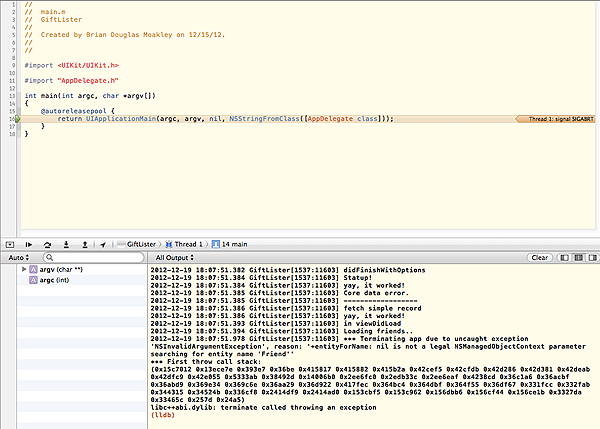
Task: Click the green instruction pointer on line 16
Action: pyautogui.click(x=17, y=119)
